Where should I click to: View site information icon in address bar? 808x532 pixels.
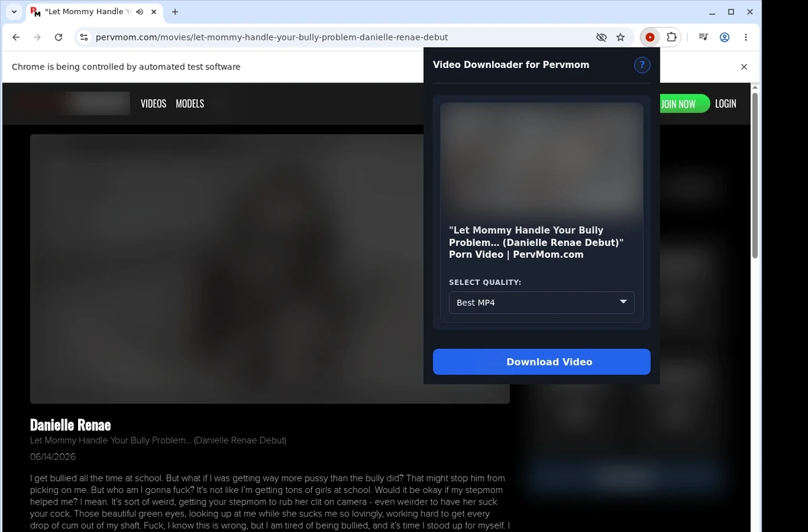click(83, 38)
